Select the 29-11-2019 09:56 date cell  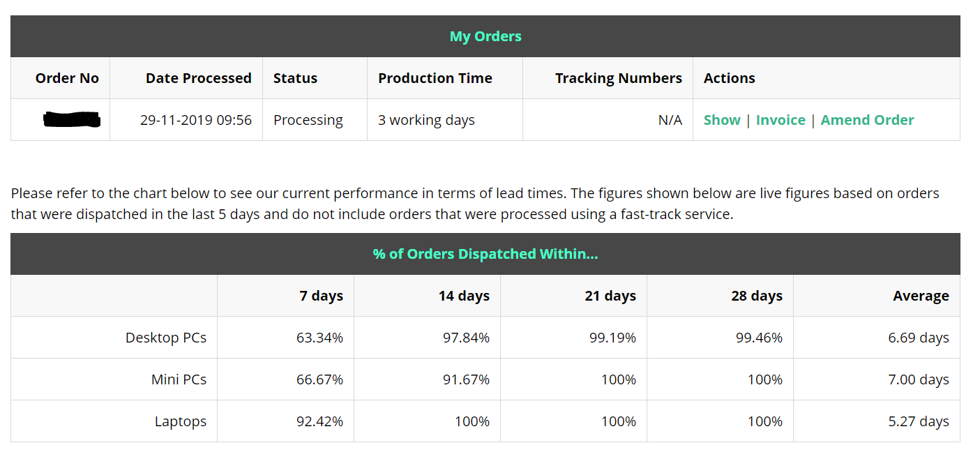tap(195, 120)
